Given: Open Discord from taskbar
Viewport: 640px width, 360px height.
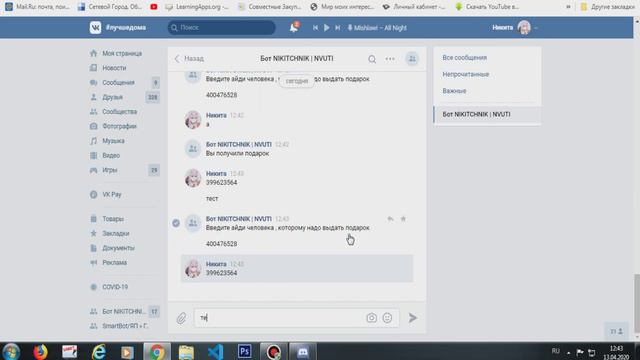Looking at the screenshot, I should tap(302, 351).
